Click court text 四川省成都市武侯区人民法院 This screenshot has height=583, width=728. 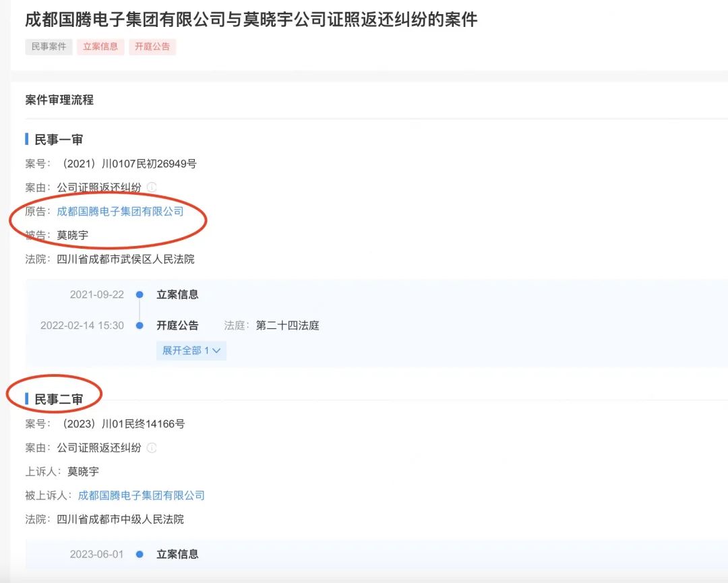pos(125,259)
